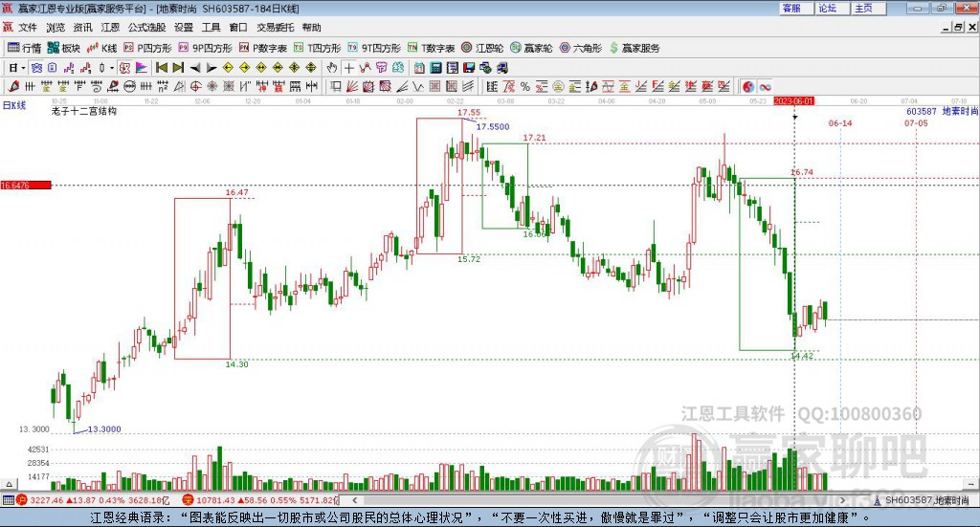
Task: Step chart left with black arrow
Action: point(195,68)
